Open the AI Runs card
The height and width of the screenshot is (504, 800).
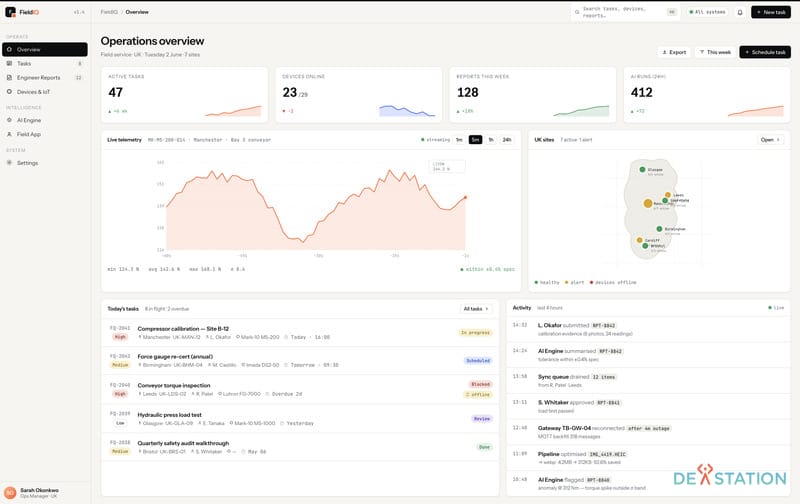[707, 95]
